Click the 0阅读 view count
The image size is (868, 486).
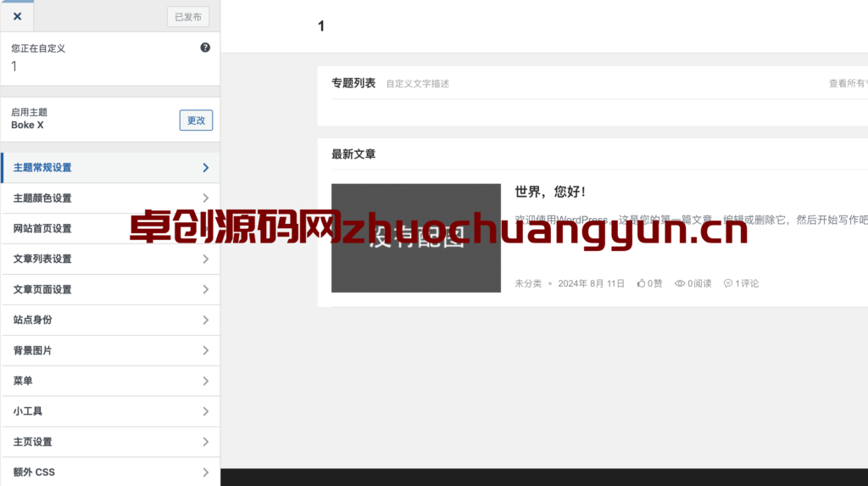point(699,283)
